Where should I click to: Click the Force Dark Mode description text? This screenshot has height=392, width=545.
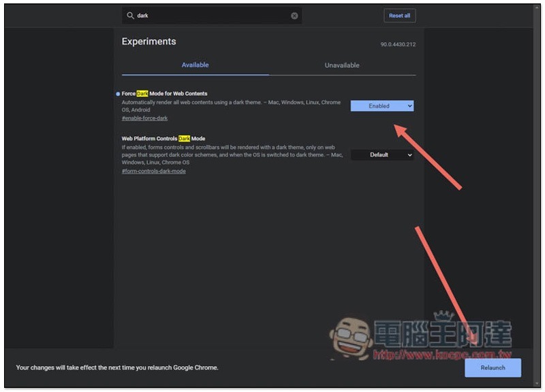231,106
